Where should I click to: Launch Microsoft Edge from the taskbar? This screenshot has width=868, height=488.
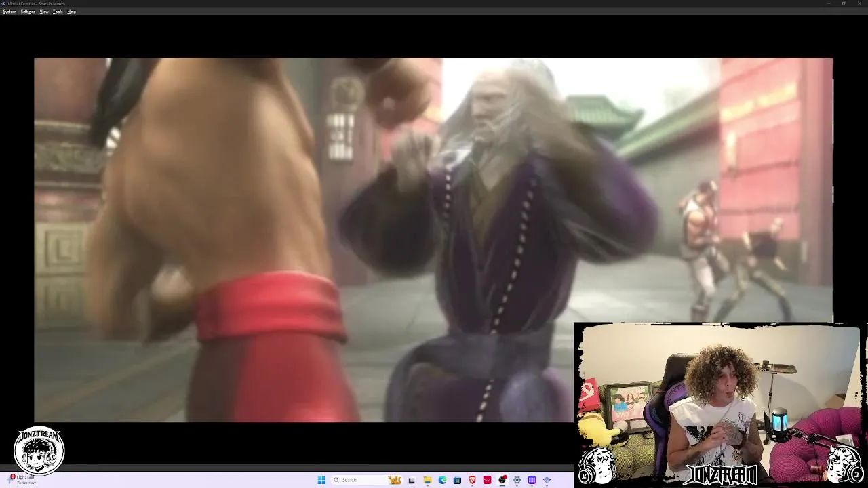[x=442, y=480]
